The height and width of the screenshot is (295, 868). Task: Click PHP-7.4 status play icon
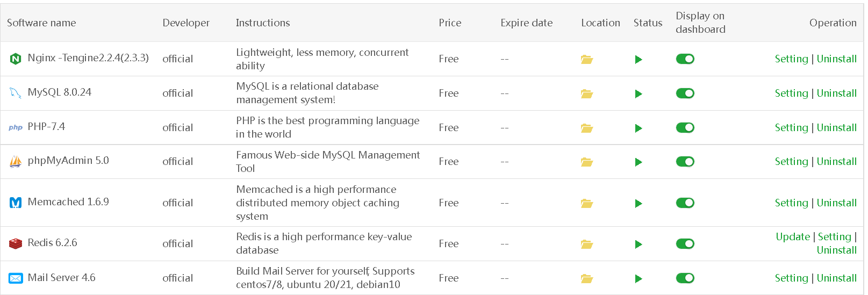pos(638,128)
